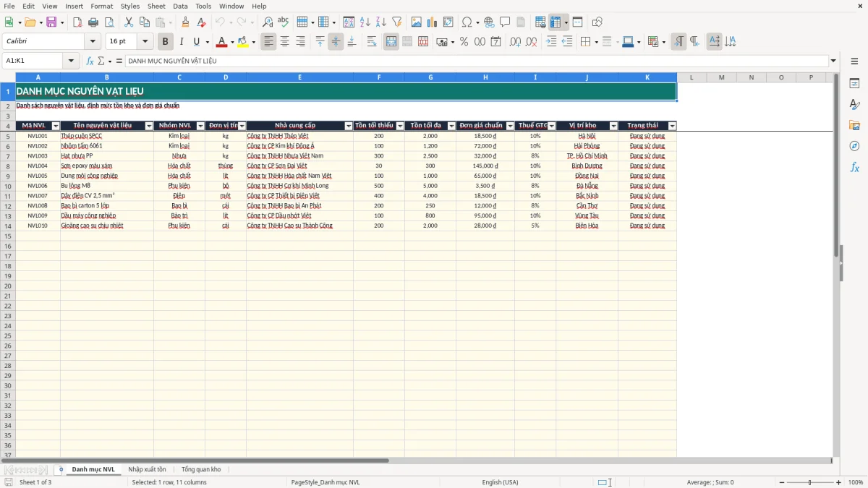The width and height of the screenshot is (868, 488).
Task: Activate Clone Formatting paintbrush
Action: click(x=185, y=22)
